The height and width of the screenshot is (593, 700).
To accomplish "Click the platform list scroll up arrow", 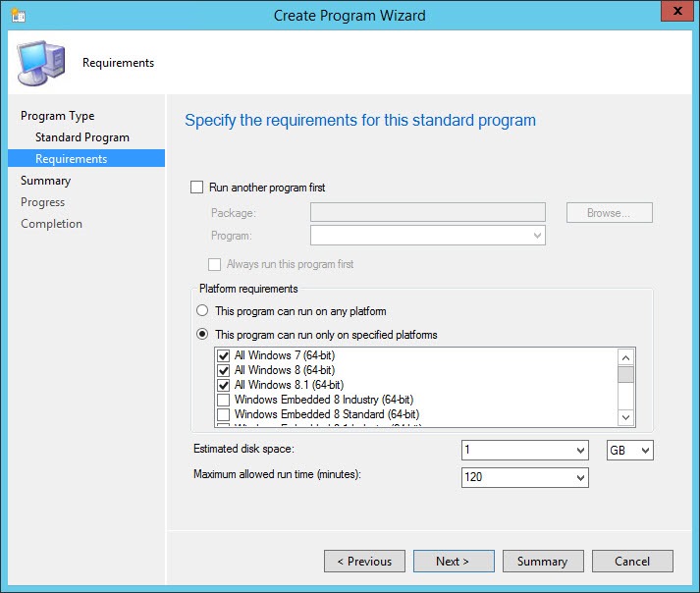I will pos(625,357).
